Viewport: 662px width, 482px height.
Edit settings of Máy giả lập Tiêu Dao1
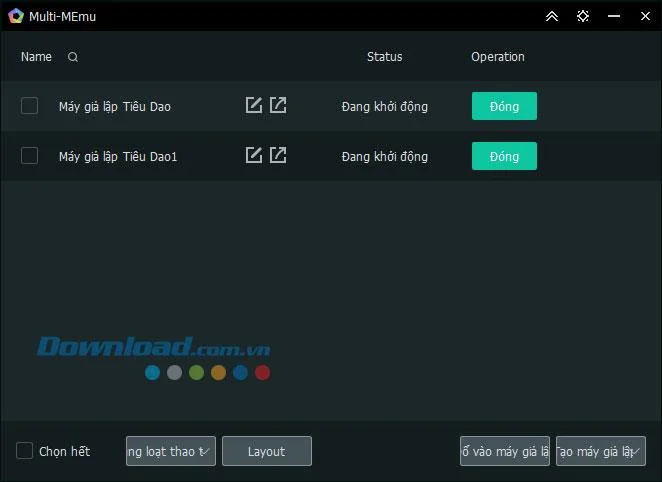[x=254, y=155]
